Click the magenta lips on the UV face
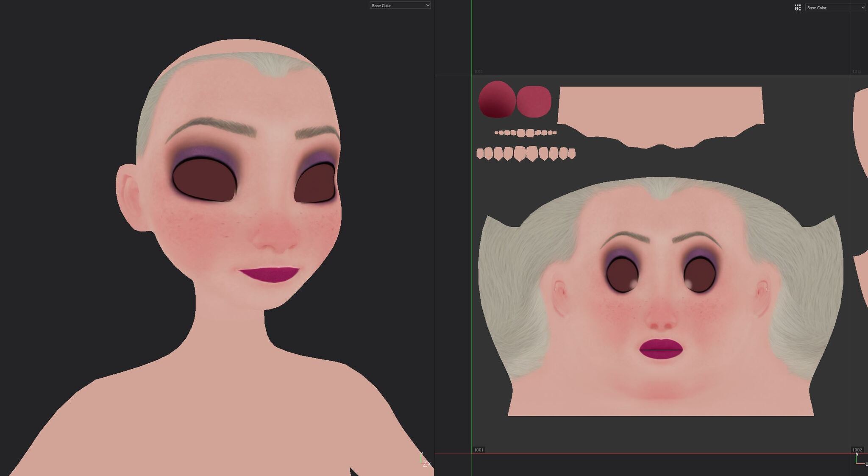868x476 pixels. tap(661, 349)
